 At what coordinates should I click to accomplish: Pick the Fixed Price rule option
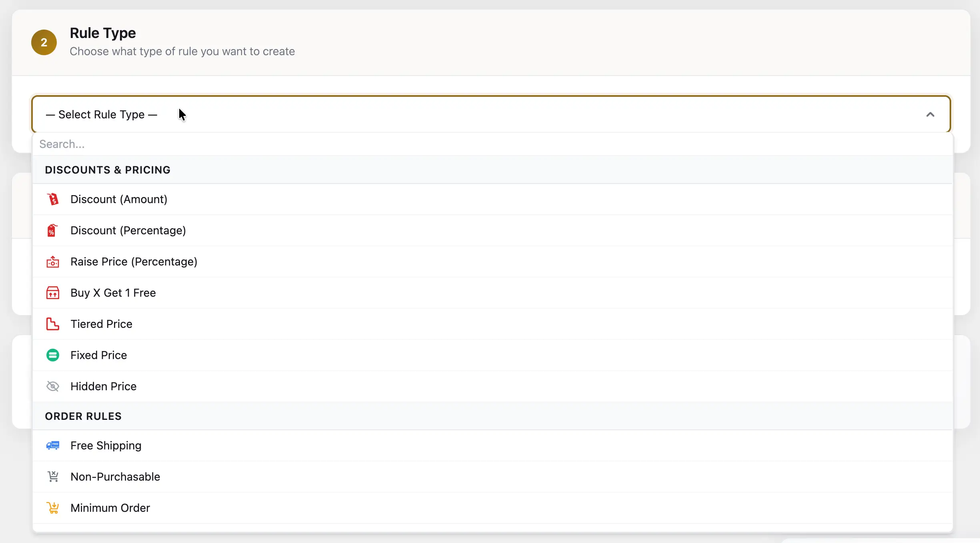click(x=98, y=355)
